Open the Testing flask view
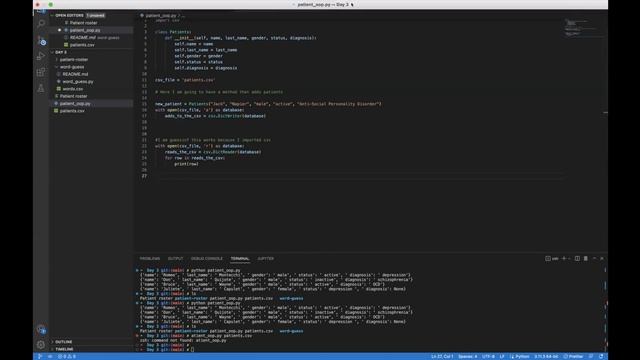Viewport: 640px width, 360px height. 41,88
